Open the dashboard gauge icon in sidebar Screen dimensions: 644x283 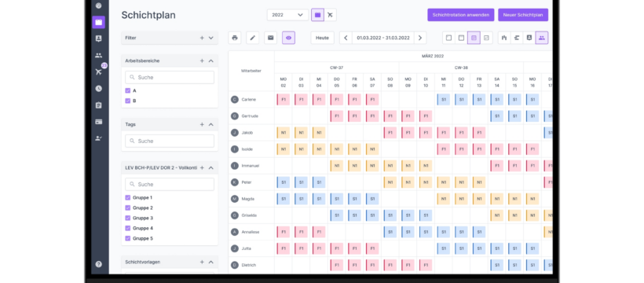(x=99, y=6)
